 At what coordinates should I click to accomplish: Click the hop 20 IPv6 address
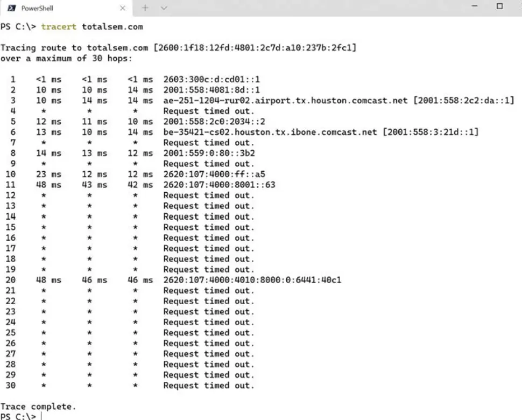tap(252, 279)
